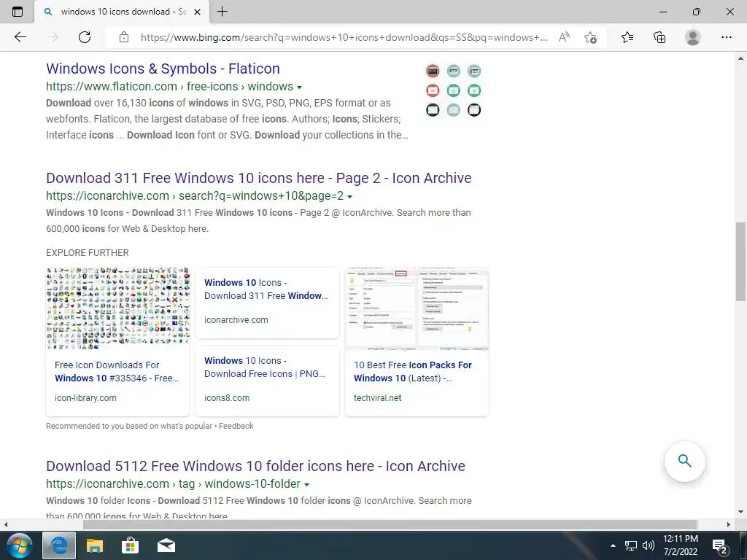Open the taskbar clock and date
This screenshot has width=747, height=560.
[681, 545]
